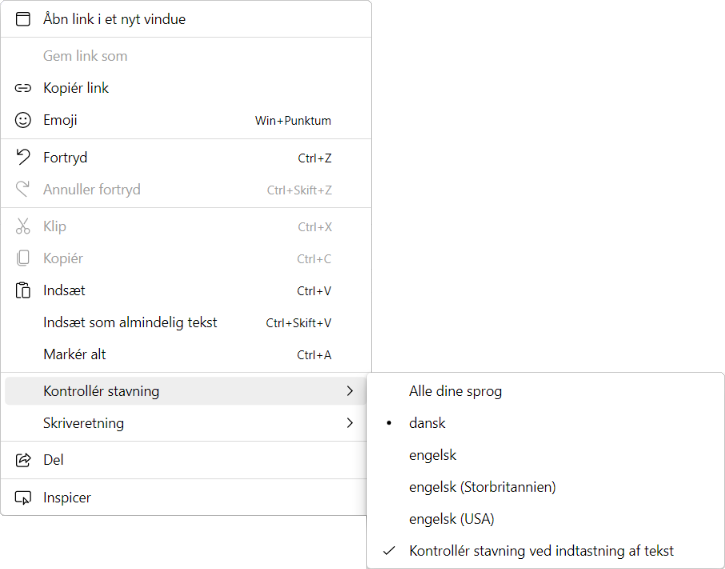This screenshot has width=725, height=569.
Task: Pick the plain engelsk language entry
Action: click(433, 455)
